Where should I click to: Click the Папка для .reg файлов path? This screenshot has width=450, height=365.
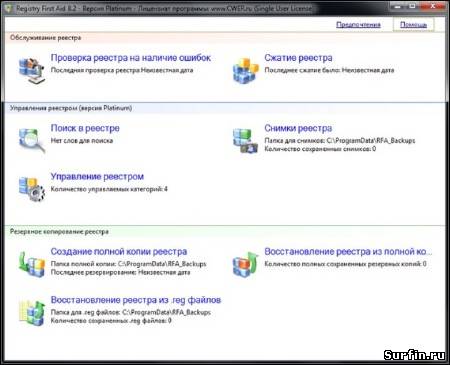point(131,312)
